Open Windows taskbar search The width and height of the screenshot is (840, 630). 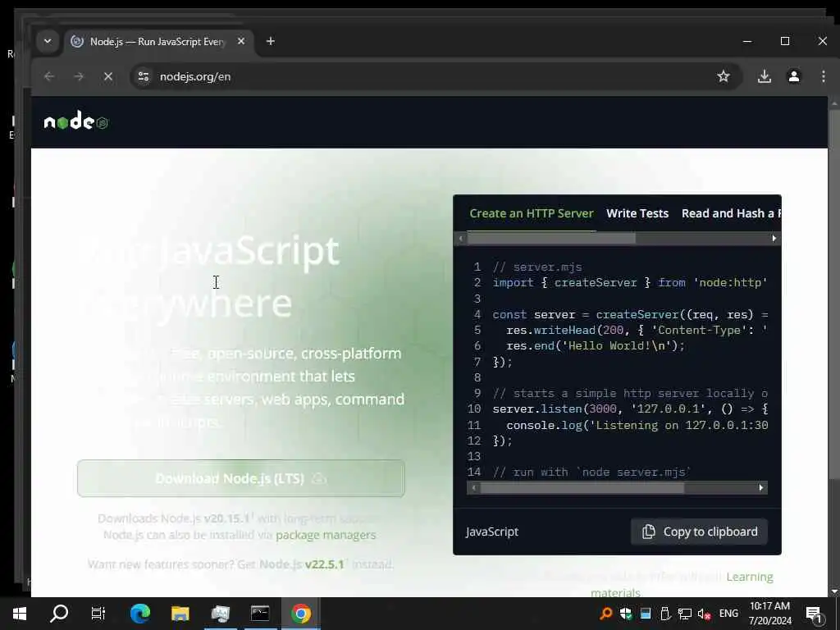click(x=59, y=614)
